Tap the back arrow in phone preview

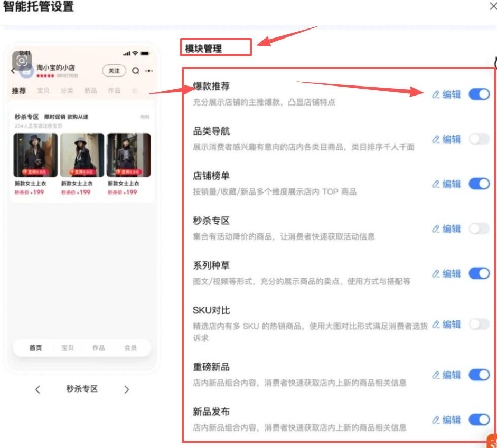13,71
